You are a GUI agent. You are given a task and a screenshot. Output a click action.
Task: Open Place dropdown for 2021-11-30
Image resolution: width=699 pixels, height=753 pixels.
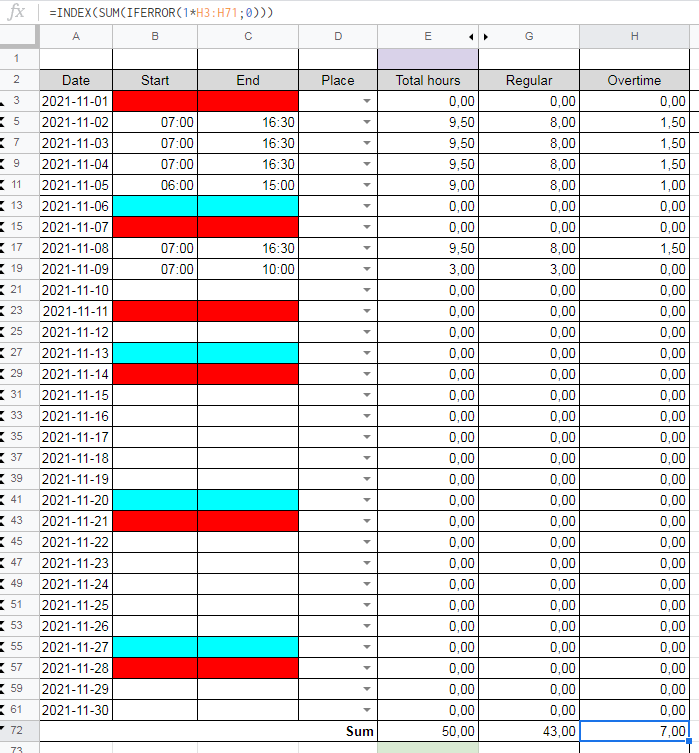367,710
